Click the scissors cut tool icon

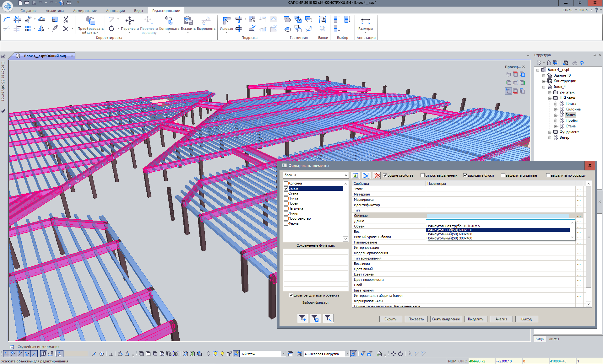[x=66, y=19]
